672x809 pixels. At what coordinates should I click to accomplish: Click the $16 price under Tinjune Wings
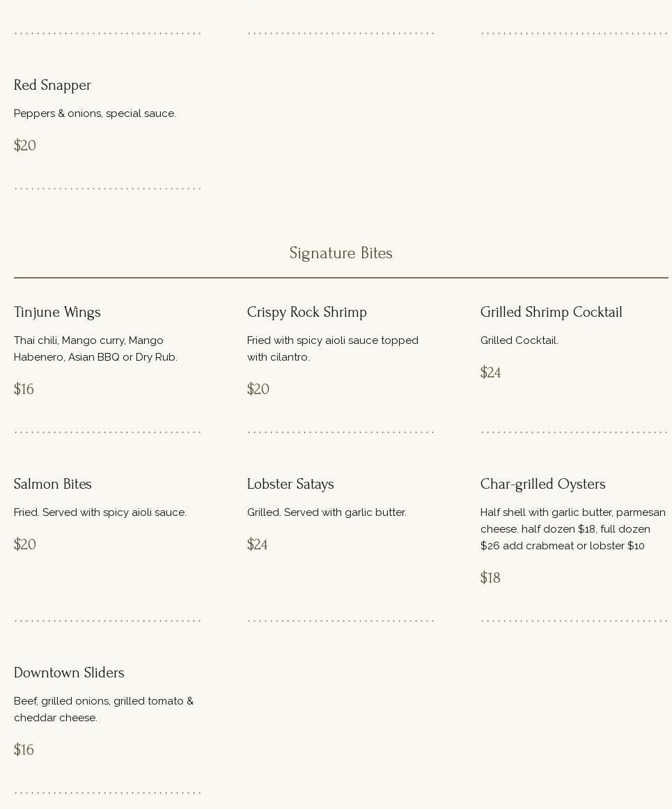[x=24, y=389]
